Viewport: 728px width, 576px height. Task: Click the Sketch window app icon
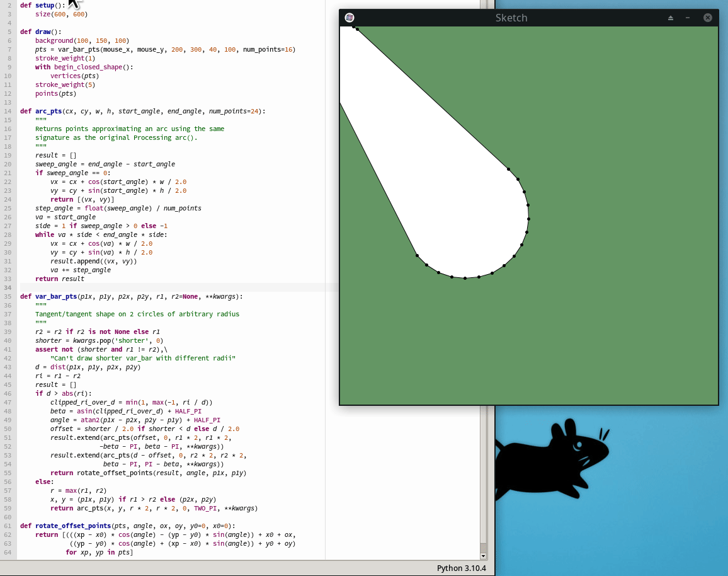pyautogui.click(x=350, y=18)
